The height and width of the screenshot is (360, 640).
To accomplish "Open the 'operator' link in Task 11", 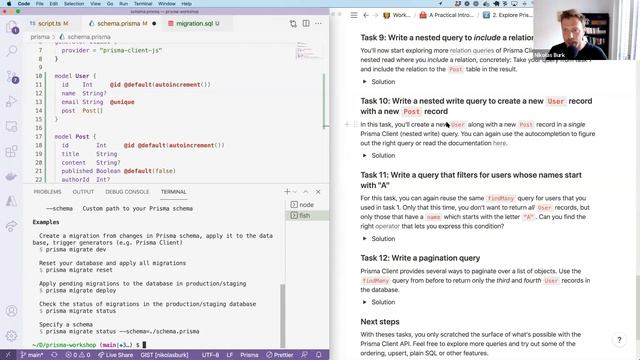I will pyautogui.click(x=387, y=226).
